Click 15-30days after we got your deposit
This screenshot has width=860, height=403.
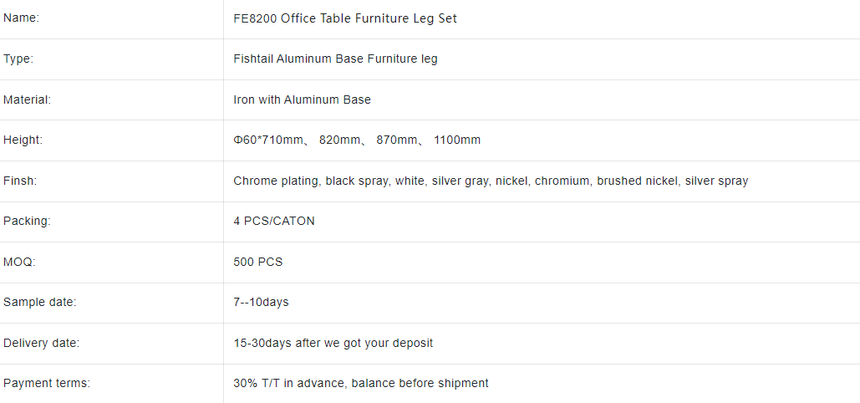333,343
